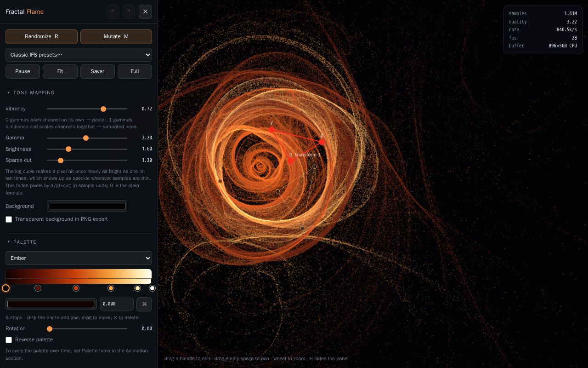Click the redo arrow icon in the header
Image resolution: width=588 pixels, height=368 pixels.
pos(129,11)
